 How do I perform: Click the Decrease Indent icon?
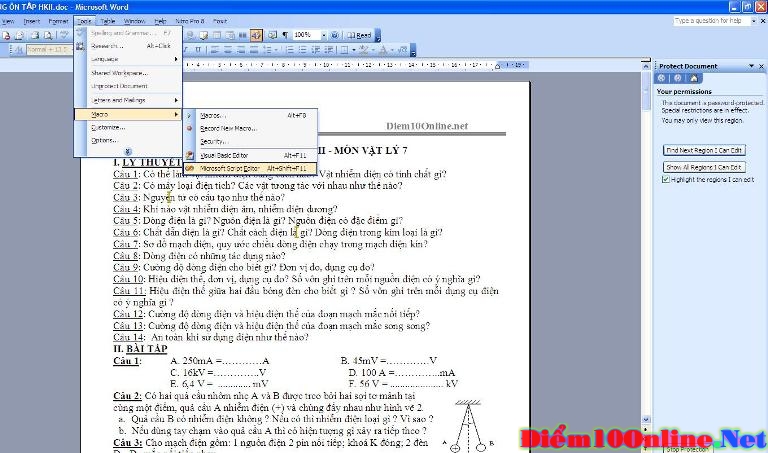coord(316,49)
